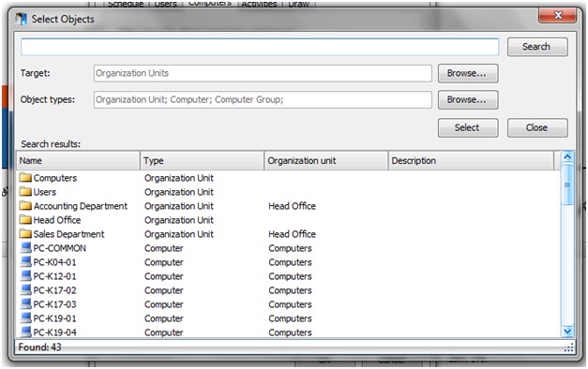Click Head Office unit in Sales Department row
Screen dimensions: 588x369
293,234
